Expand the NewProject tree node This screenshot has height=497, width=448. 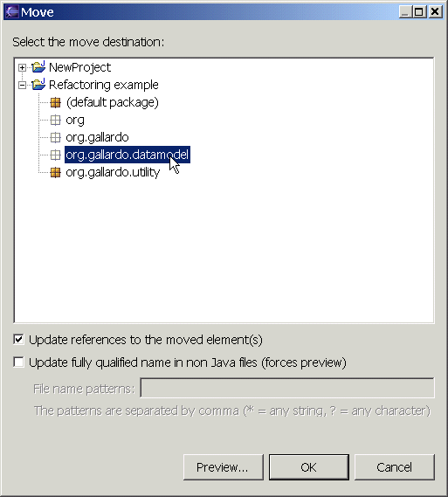coord(22,67)
